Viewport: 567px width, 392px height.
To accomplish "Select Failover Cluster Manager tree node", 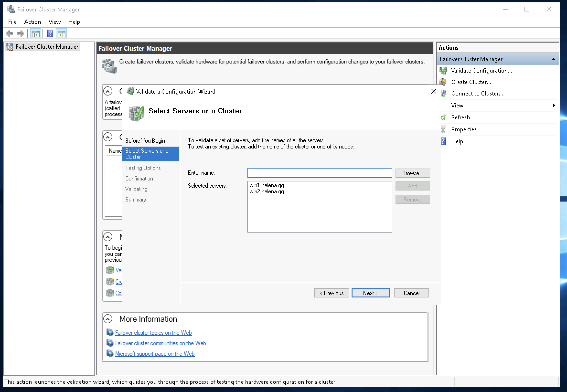I will (47, 47).
